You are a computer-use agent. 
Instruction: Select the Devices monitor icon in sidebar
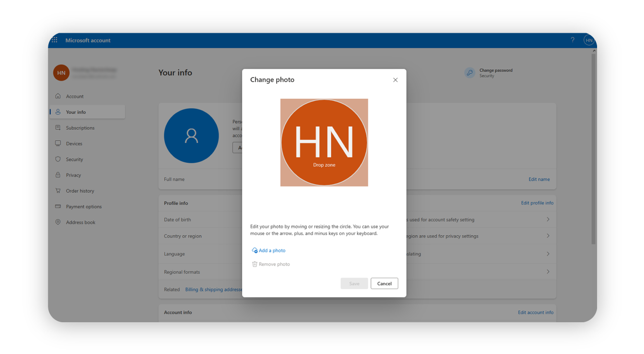coord(58,143)
